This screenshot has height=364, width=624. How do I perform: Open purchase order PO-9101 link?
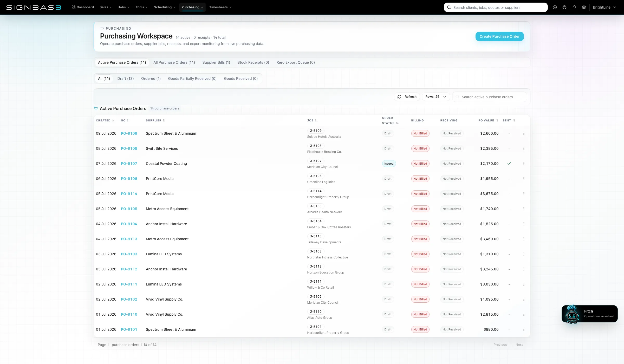[129, 329]
